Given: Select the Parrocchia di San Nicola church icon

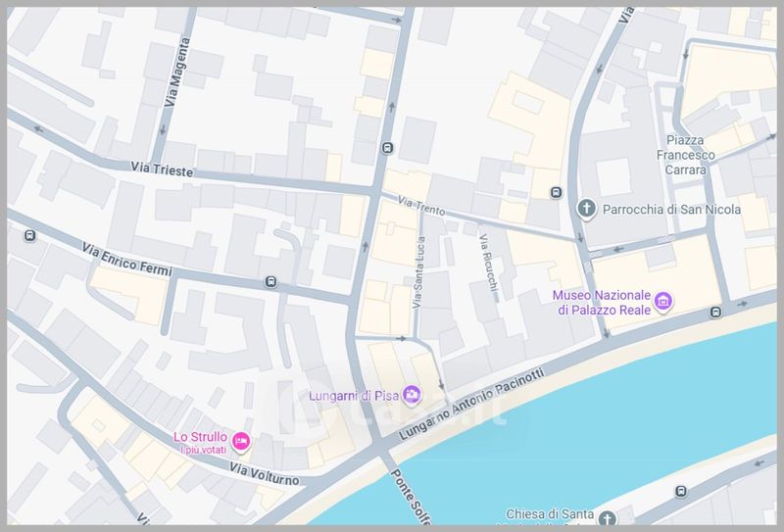Looking at the screenshot, I should tap(586, 209).
